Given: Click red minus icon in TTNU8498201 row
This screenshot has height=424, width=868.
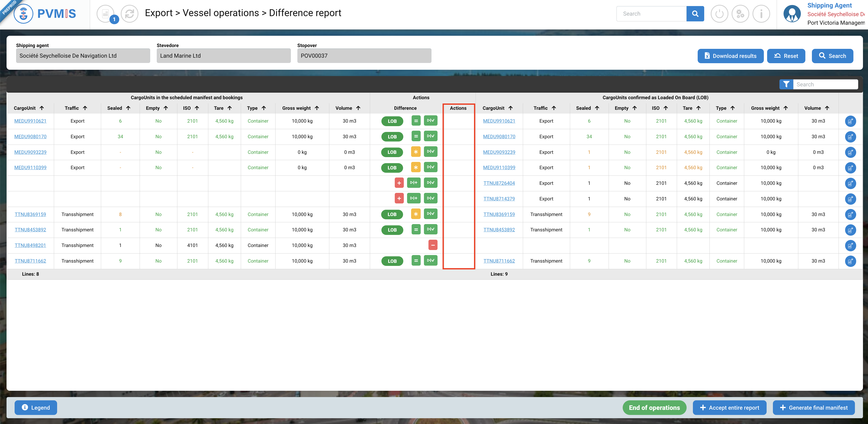Looking at the screenshot, I should coord(433,245).
